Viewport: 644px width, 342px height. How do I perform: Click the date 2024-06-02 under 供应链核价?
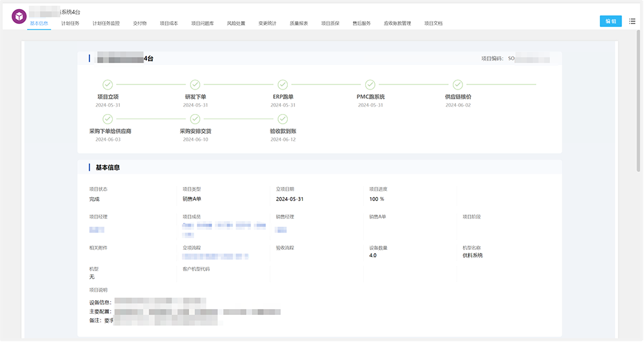[458, 105]
